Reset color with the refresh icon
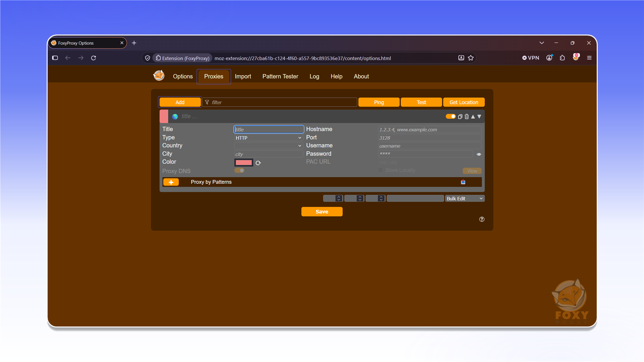Screen dimensions: 644x362 (258, 163)
